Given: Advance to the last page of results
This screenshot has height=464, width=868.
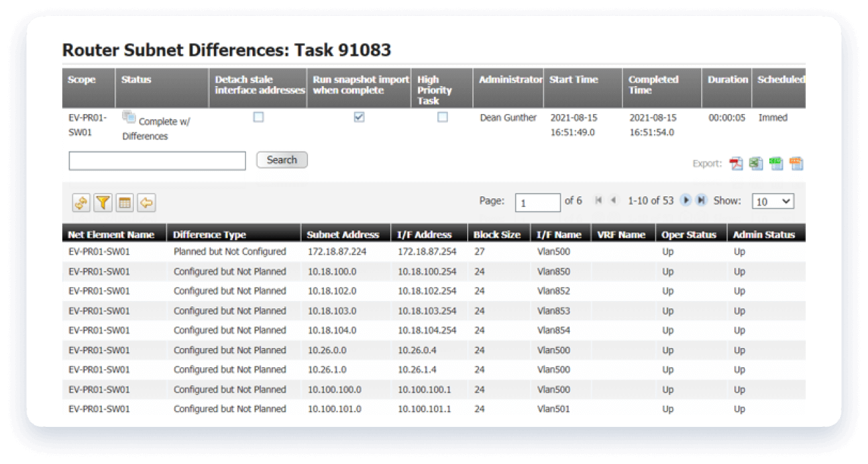Looking at the screenshot, I should (701, 200).
